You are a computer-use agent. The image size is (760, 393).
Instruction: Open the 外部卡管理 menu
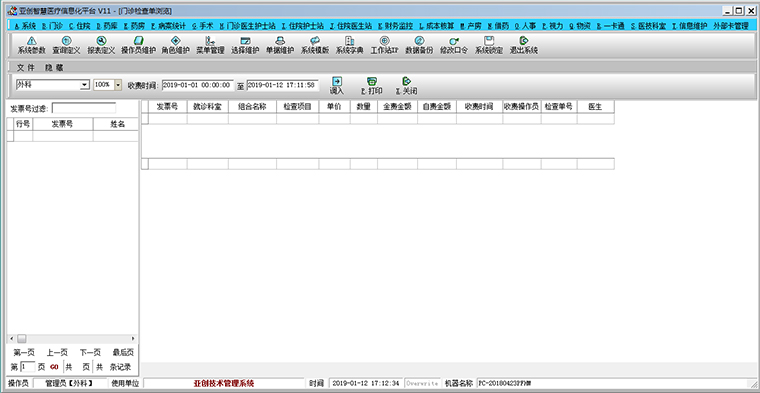(x=731, y=26)
